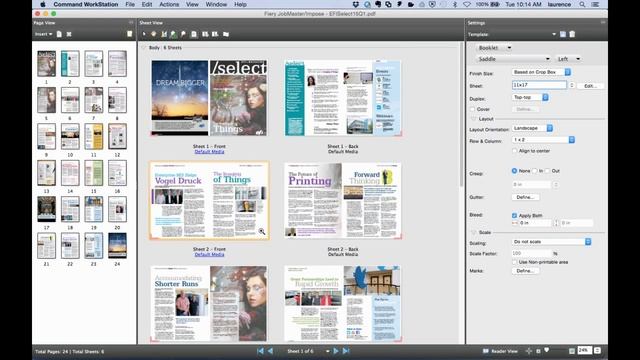Open the Template dropdown arrow

[x=554, y=34]
